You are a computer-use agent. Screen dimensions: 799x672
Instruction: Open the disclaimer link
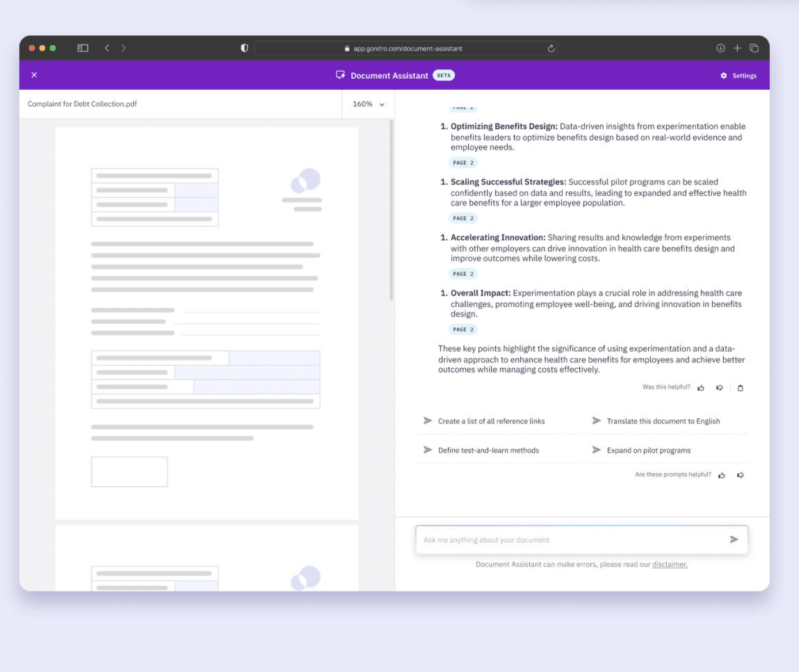click(669, 565)
